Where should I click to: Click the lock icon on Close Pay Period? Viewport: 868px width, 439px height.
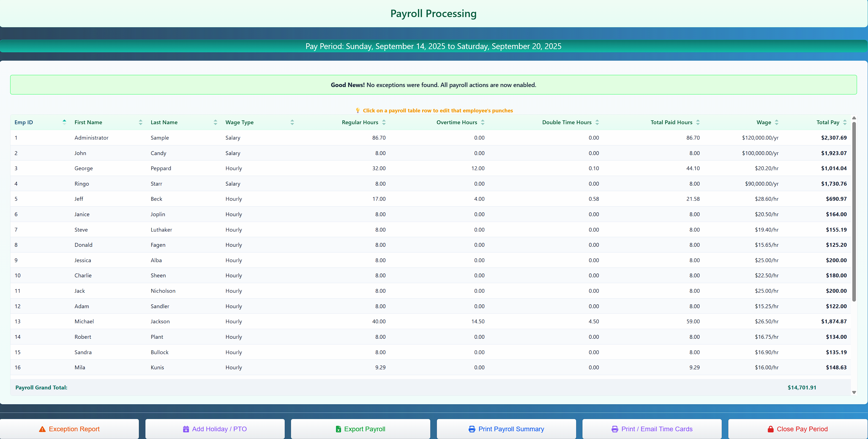pos(770,429)
